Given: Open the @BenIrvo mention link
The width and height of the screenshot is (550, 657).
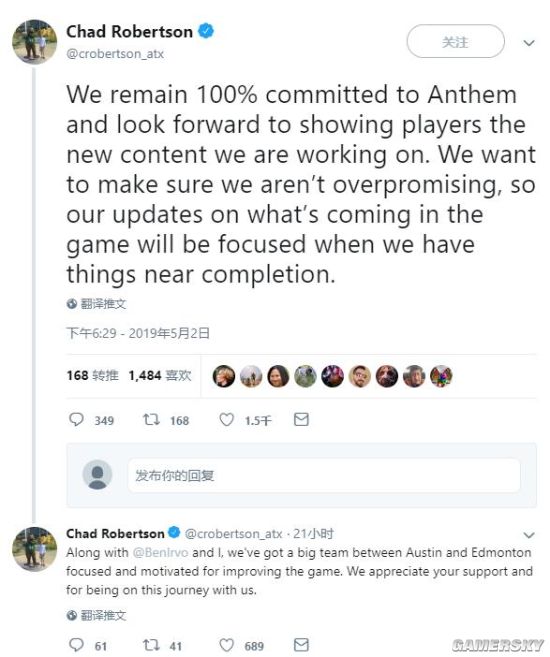Looking at the screenshot, I should pos(160,553).
